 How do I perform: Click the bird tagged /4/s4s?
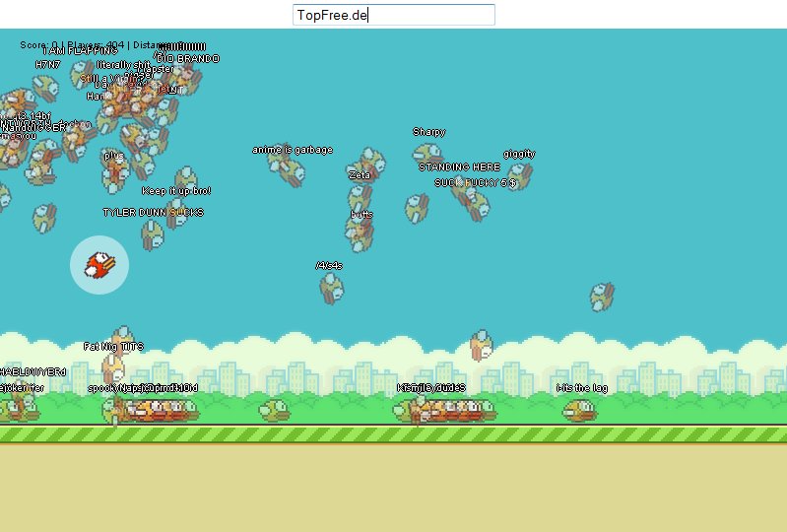(331, 287)
